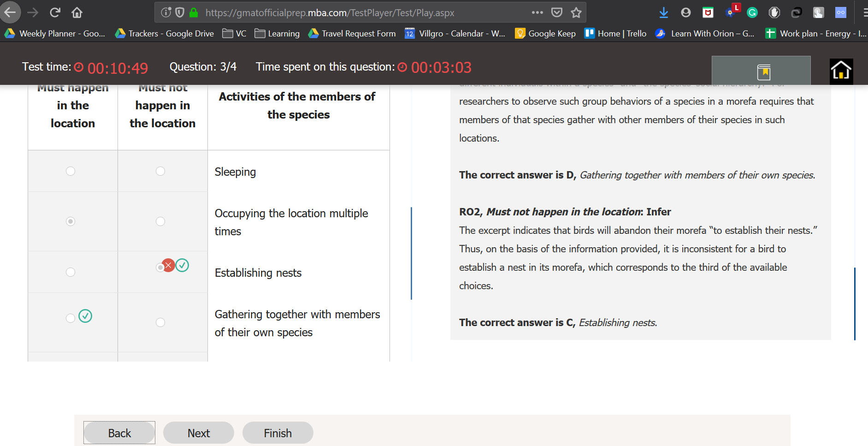Click the blue extension icon at far right
Screen dimensions: 868x446
pyautogui.click(x=841, y=12)
